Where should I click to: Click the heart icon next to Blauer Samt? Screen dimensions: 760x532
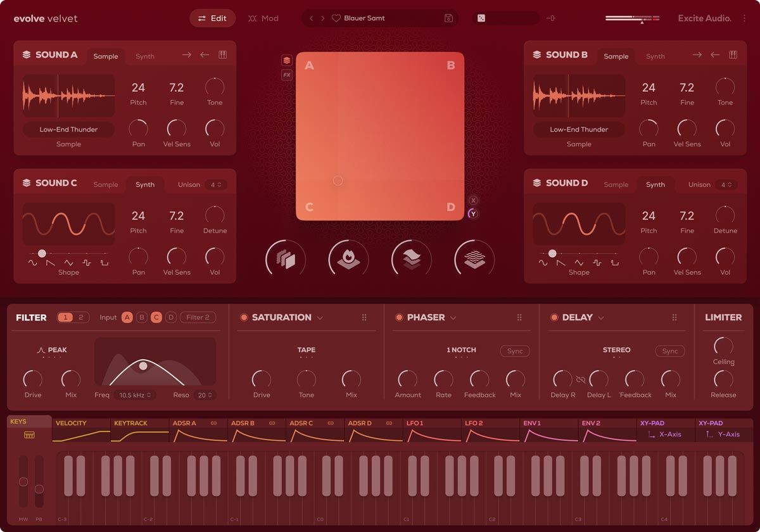tap(336, 18)
